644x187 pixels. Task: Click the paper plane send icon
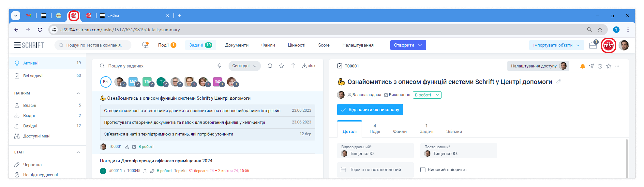coord(591,66)
